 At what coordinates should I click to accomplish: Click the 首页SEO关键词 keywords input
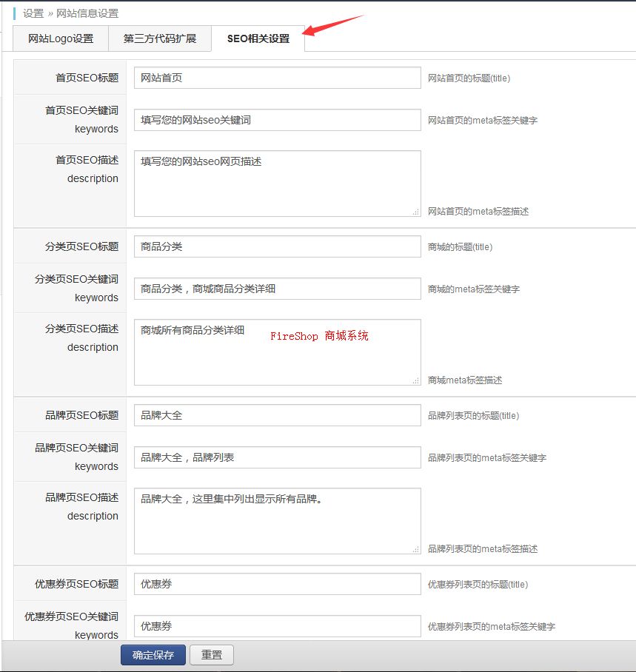pyautogui.click(x=278, y=120)
